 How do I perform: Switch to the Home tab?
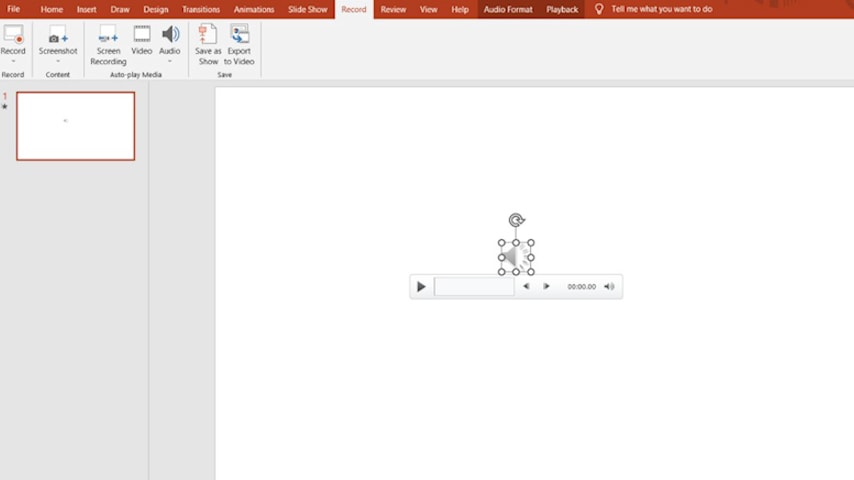click(x=52, y=9)
